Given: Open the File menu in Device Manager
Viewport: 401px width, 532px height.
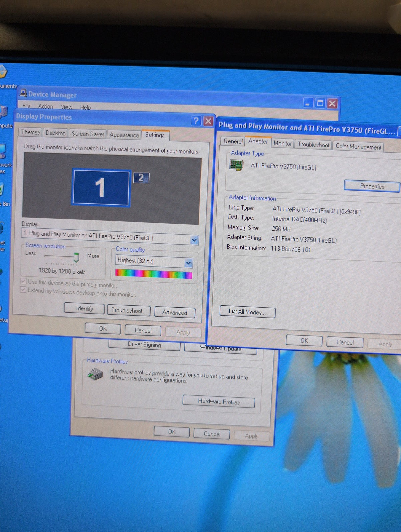Looking at the screenshot, I should pos(26,106).
